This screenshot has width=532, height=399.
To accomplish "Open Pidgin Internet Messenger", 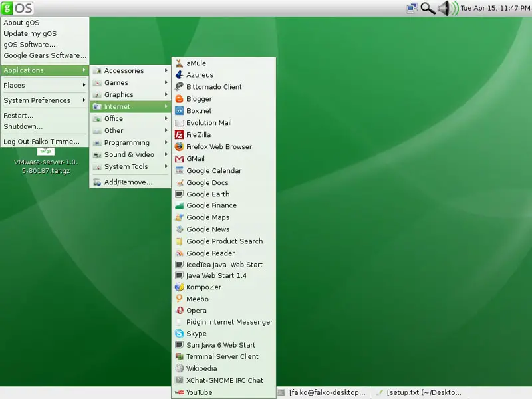I will pyautogui.click(x=223, y=322).
